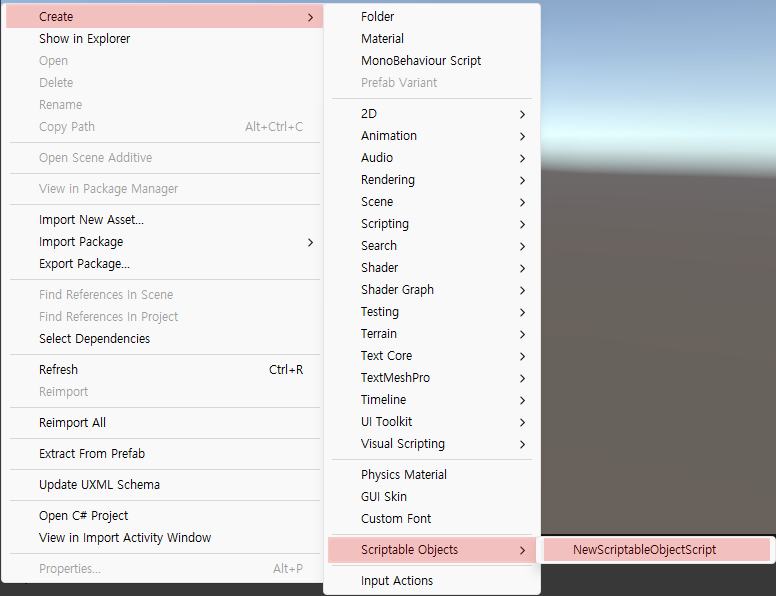The width and height of the screenshot is (776, 596).
Task: Create a MonoBehaviour Script
Action: pos(432,61)
